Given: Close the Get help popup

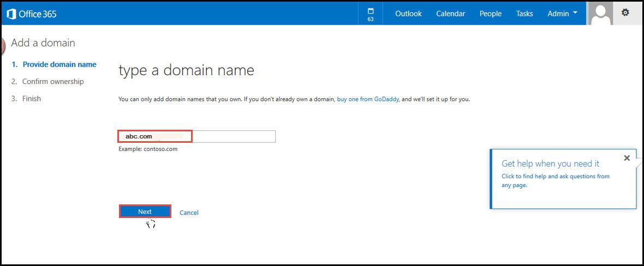Looking at the screenshot, I should coord(627,158).
